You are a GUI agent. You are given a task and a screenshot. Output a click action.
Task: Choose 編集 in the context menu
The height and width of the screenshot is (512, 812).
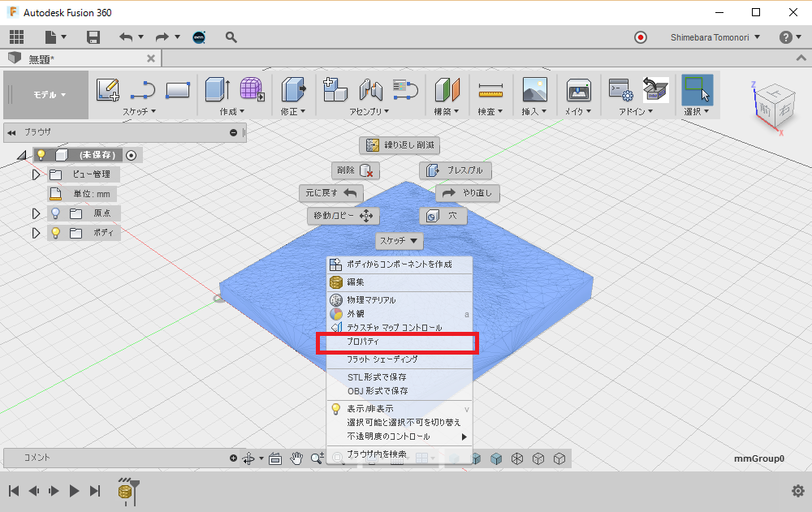pyautogui.click(x=400, y=282)
